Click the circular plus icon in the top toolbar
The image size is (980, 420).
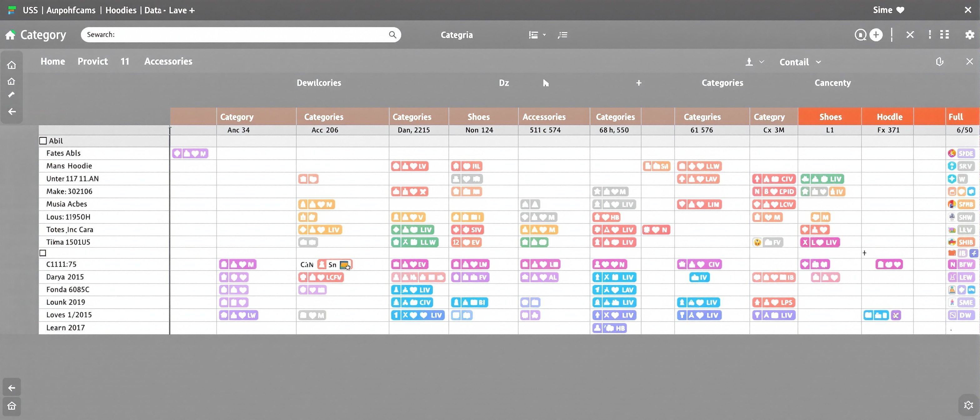click(877, 35)
